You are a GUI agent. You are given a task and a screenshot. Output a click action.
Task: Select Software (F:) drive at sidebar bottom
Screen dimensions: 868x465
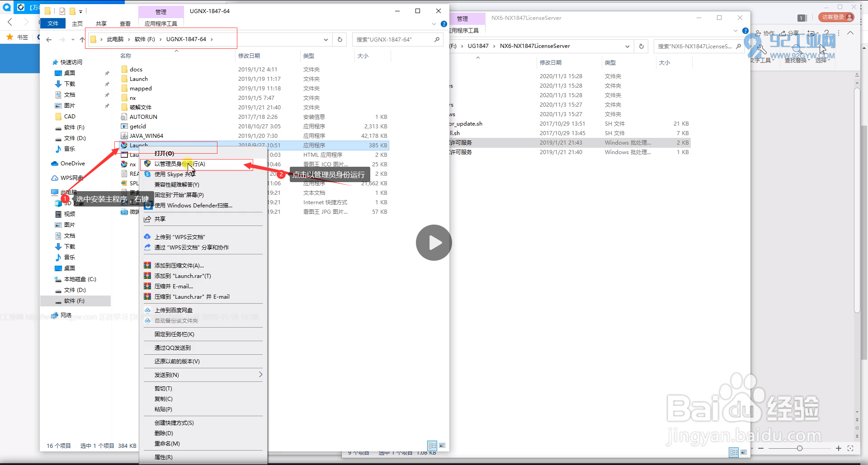[x=74, y=301]
